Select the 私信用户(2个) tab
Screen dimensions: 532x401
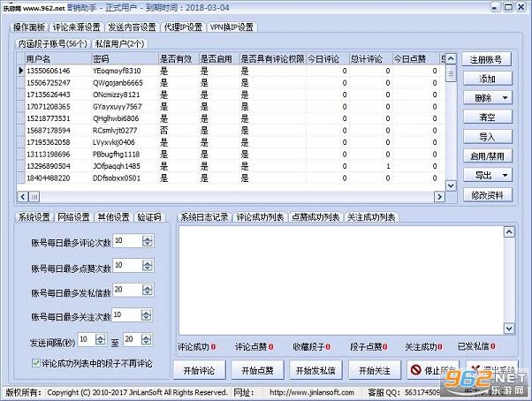120,44
